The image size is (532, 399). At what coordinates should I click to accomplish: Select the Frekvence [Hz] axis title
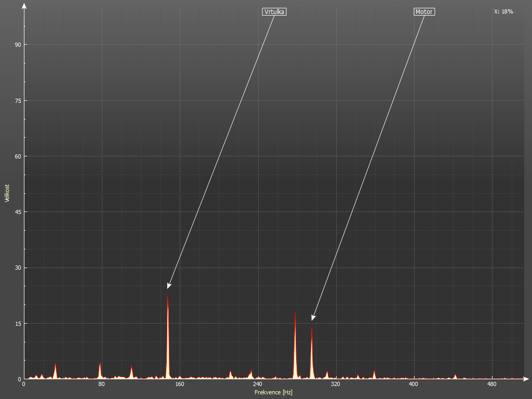(273, 392)
